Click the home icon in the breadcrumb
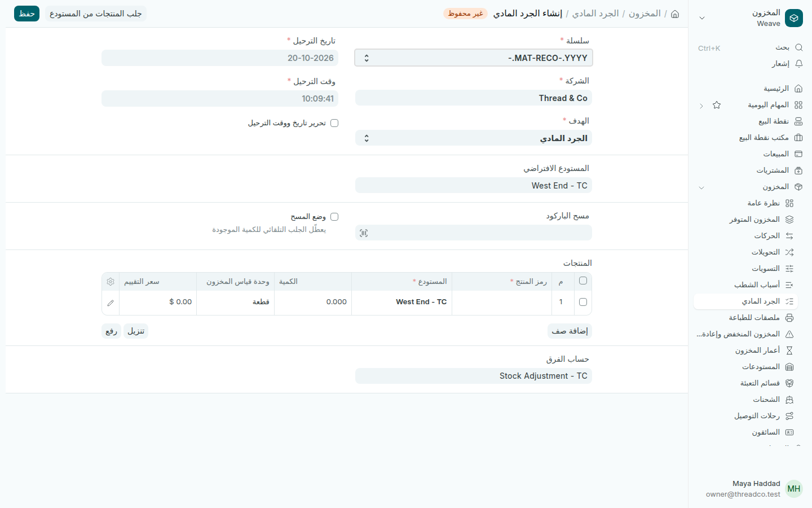Screen dimensions: 812x508 coord(675,14)
